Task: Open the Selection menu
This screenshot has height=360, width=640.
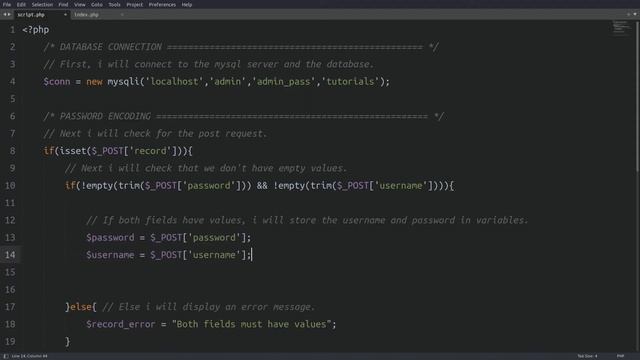Action: coord(42,4)
